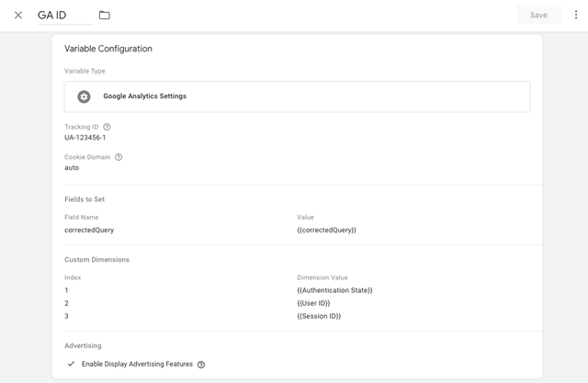
Task: Edit the GA ID variable name field
Action: 64,15
